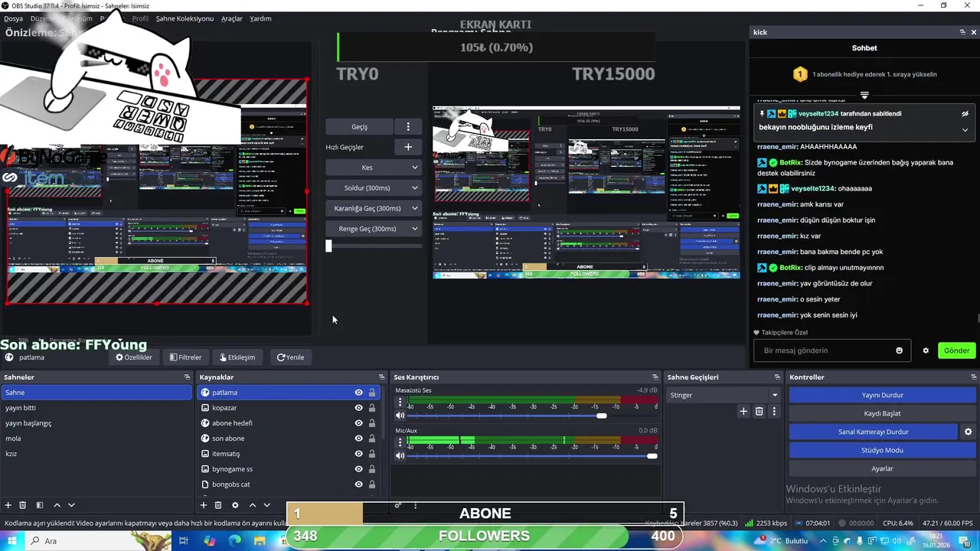Open Windows Task View on taskbar
Image resolution: width=980 pixels, height=551 pixels.
(x=184, y=541)
